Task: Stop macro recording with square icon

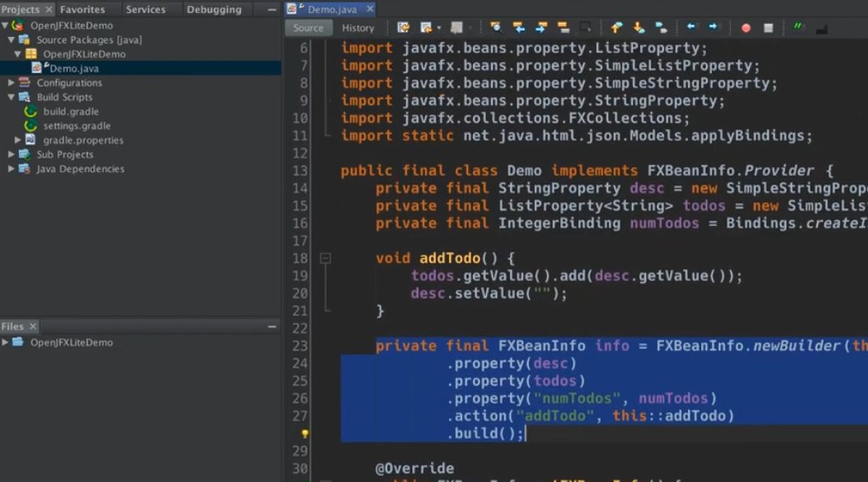Action: (769, 27)
